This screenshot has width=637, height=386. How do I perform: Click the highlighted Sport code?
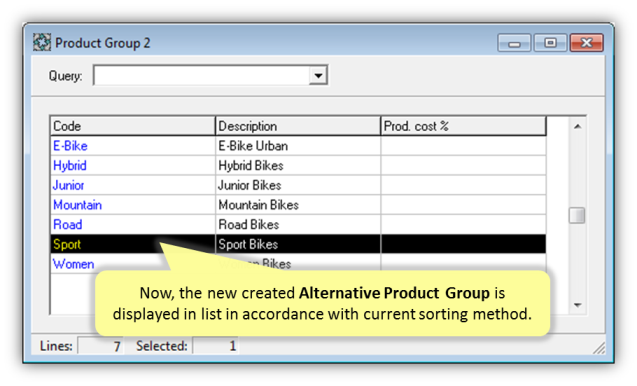pos(67,244)
